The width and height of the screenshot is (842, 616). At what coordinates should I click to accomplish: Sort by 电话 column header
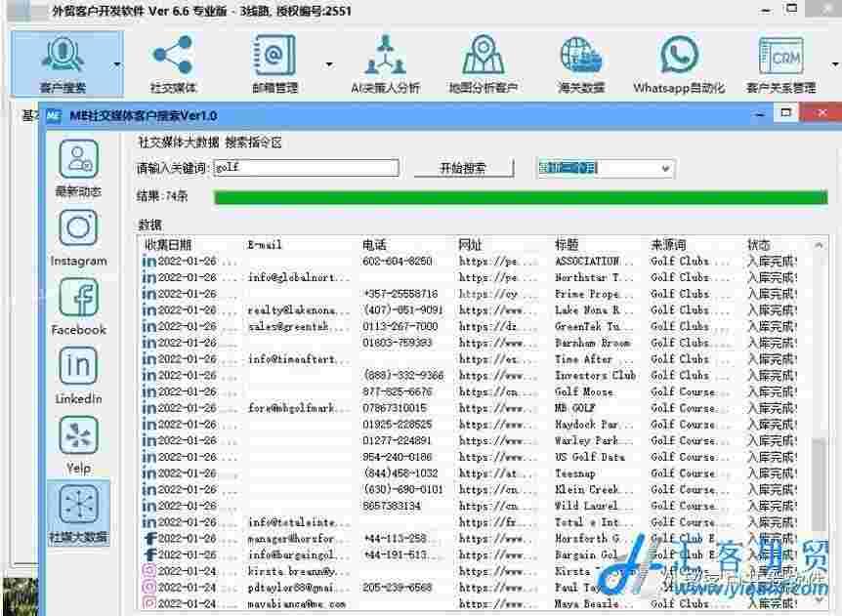click(374, 245)
